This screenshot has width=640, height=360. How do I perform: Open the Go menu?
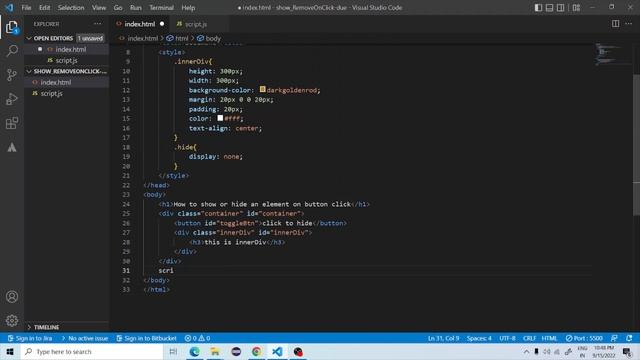[118, 7]
